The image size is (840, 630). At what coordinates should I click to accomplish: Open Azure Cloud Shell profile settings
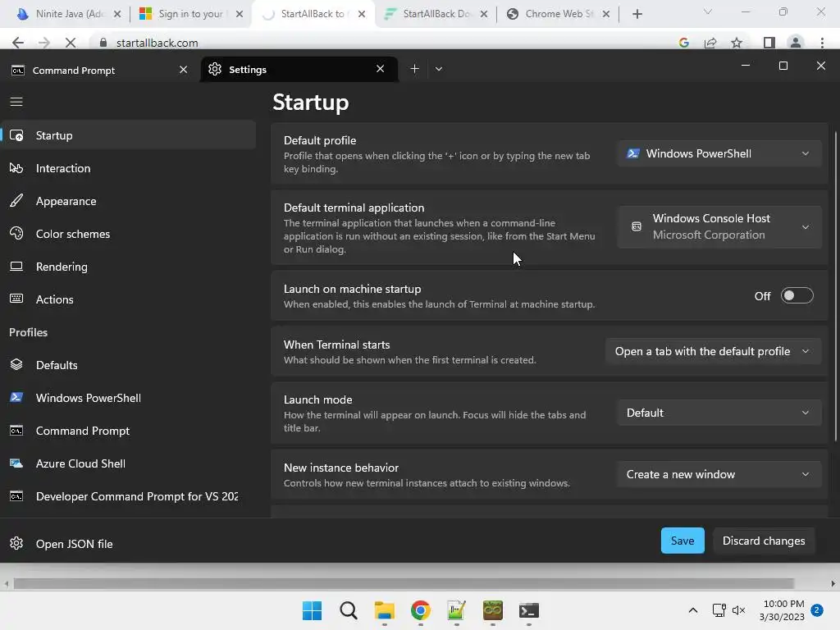[x=129, y=463]
